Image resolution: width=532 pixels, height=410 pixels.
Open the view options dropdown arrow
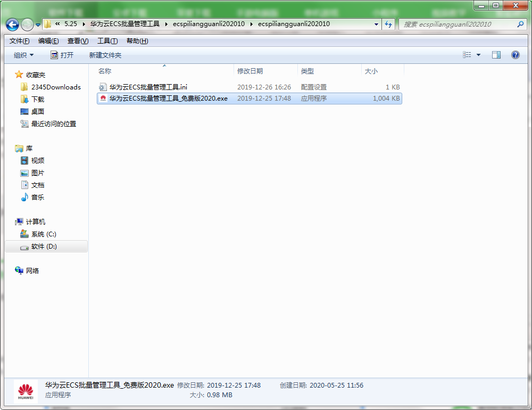tap(478, 55)
